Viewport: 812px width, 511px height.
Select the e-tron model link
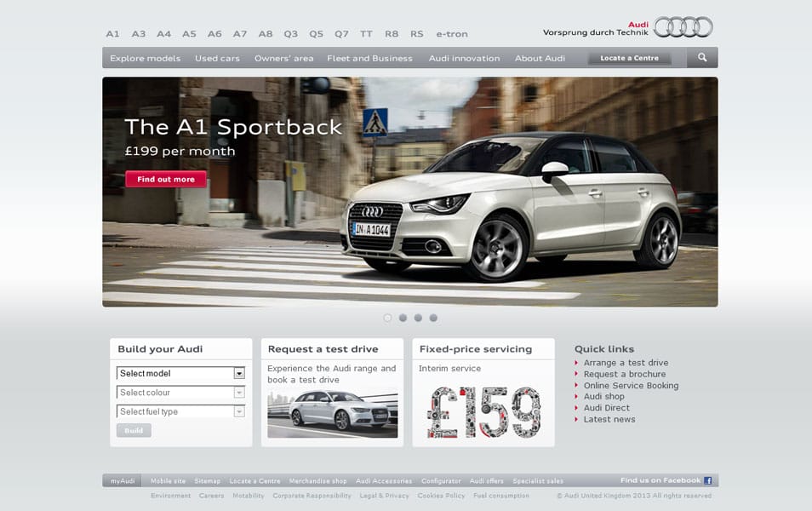pyautogui.click(x=452, y=34)
